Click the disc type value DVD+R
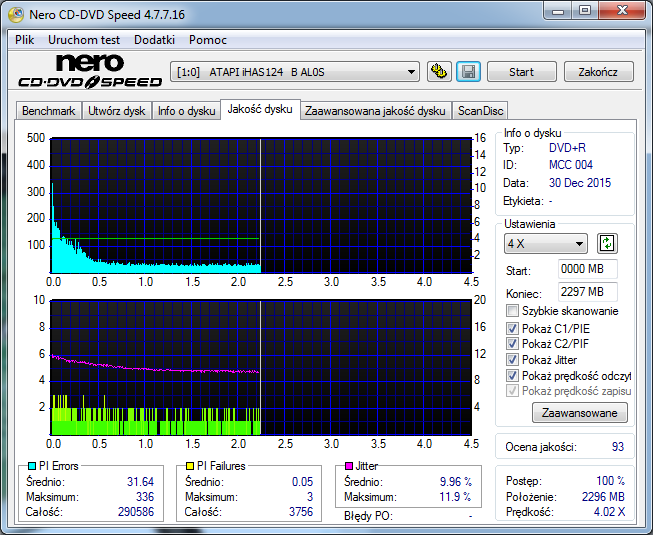 click(567, 148)
